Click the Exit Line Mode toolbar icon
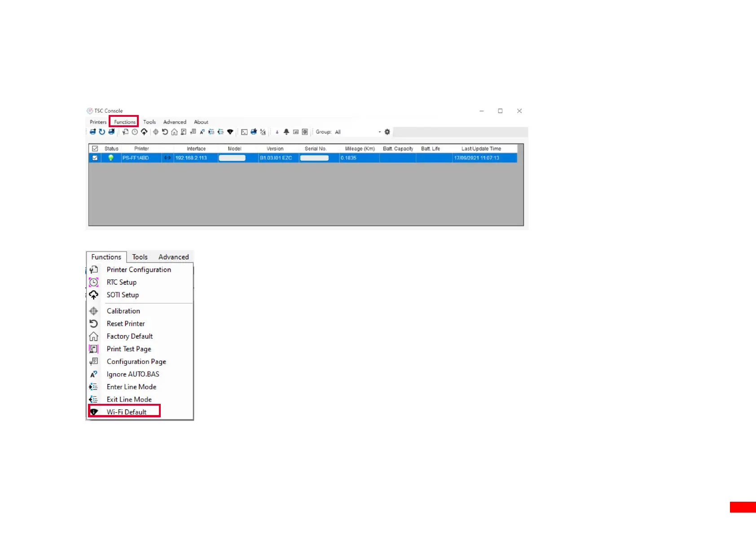Image resolution: width=756 pixels, height=535 pixels. tap(220, 132)
